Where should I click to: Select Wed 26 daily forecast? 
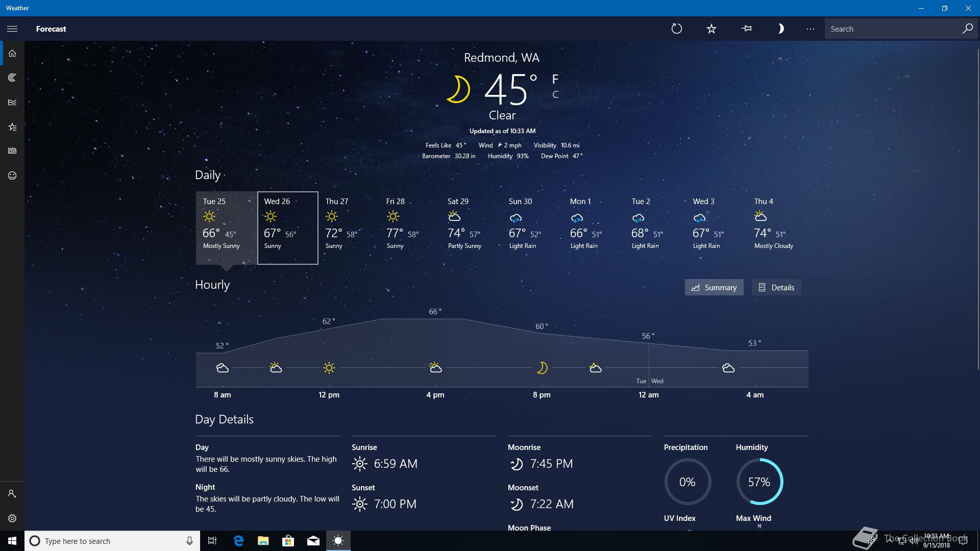(287, 228)
